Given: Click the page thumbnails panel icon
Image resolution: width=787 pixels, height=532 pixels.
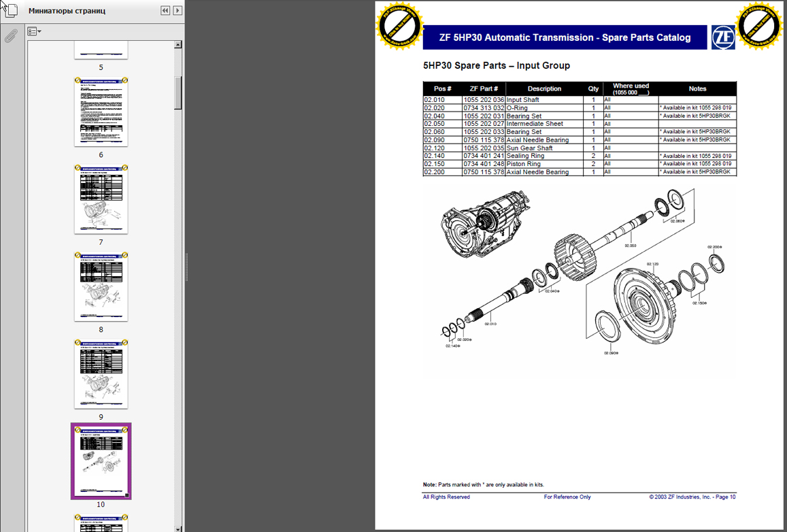Looking at the screenshot, I should click(10, 11).
